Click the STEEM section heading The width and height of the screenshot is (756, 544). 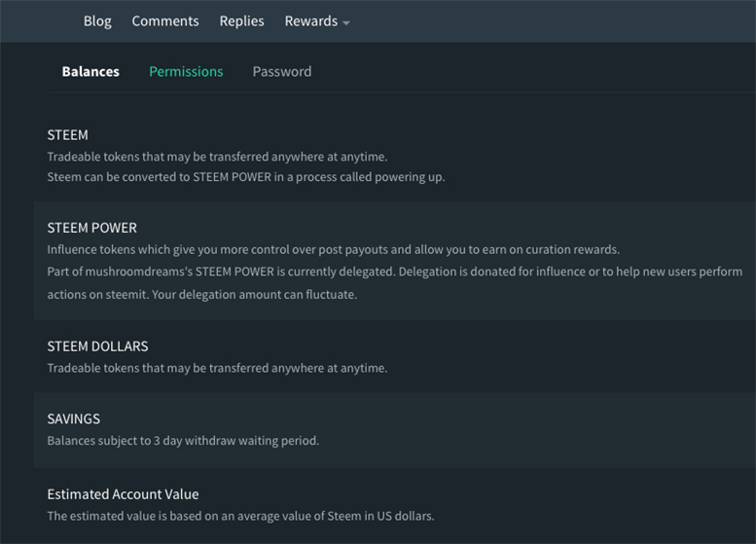tap(67, 135)
